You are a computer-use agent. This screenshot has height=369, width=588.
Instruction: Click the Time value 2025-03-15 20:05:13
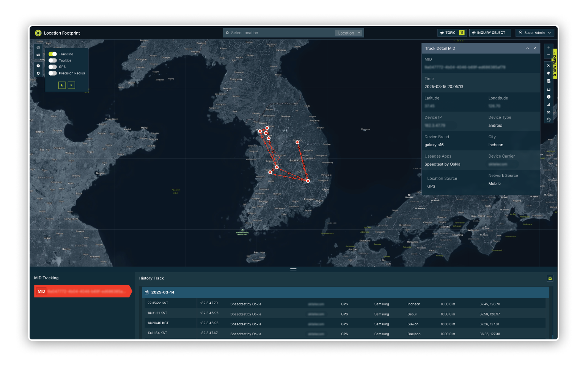pos(444,87)
